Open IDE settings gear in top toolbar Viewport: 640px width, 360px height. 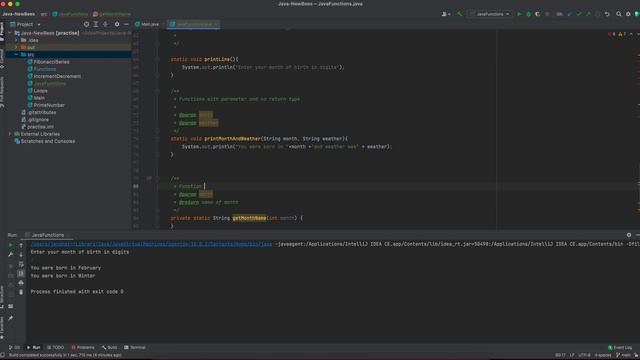click(x=628, y=14)
